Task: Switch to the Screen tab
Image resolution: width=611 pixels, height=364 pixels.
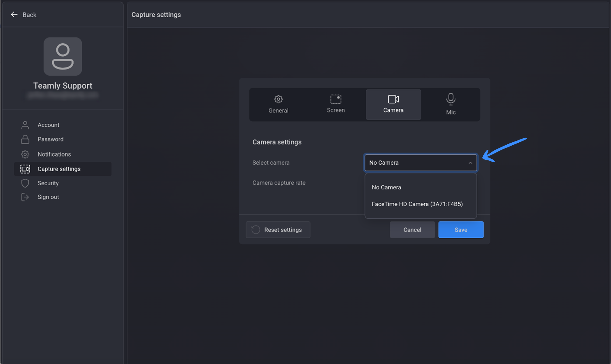Action: pyautogui.click(x=336, y=105)
